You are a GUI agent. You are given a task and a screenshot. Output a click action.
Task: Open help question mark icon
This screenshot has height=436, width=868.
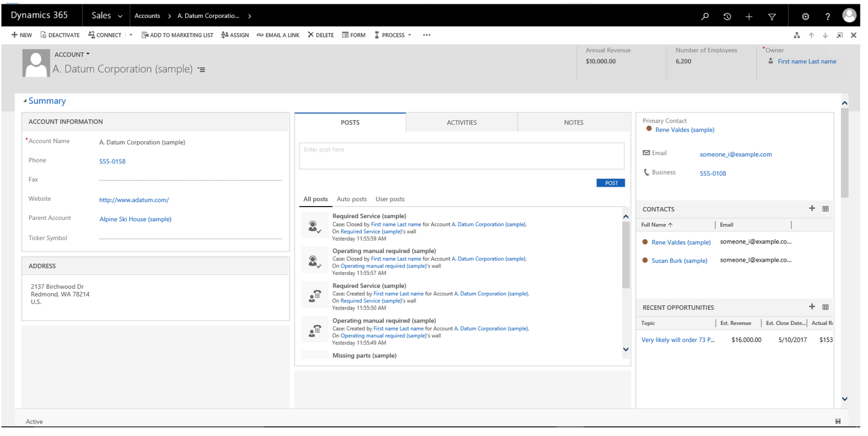pyautogui.click(x=827, y=17)
